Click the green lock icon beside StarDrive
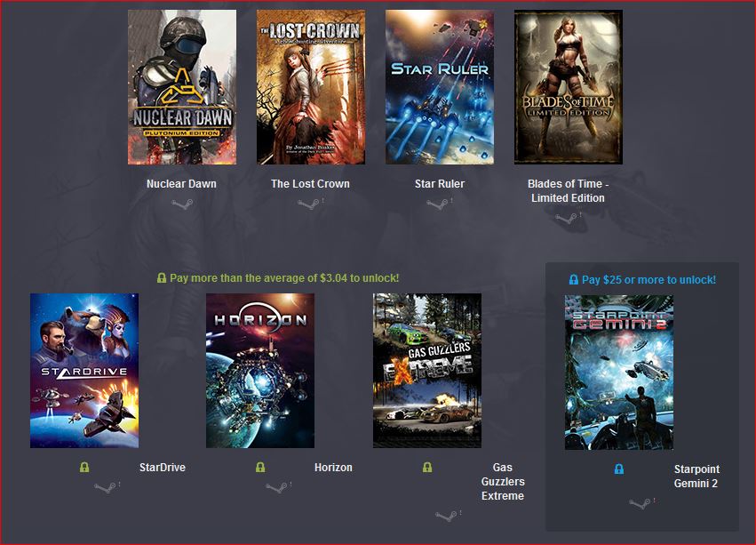 84,468
